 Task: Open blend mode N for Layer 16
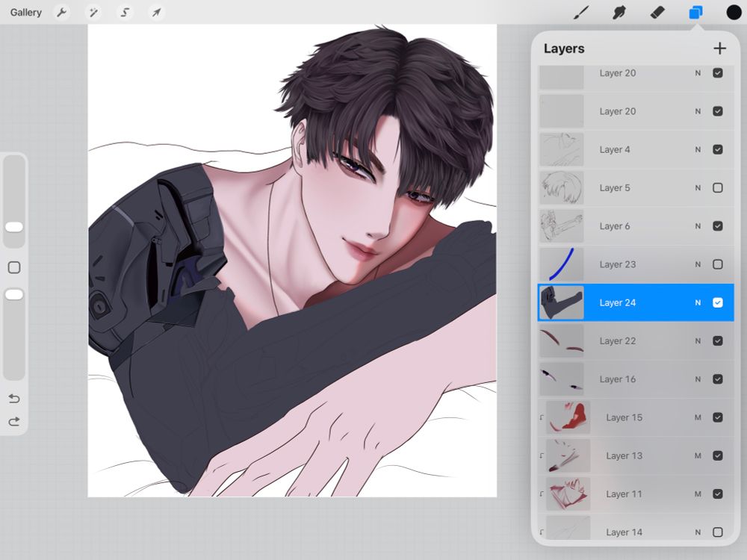tap(698, 379)
